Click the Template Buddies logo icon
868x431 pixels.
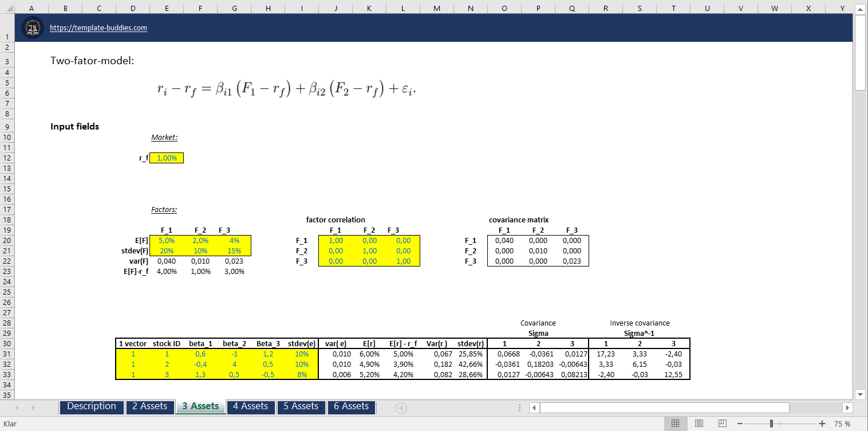click(x=33, y=28)
